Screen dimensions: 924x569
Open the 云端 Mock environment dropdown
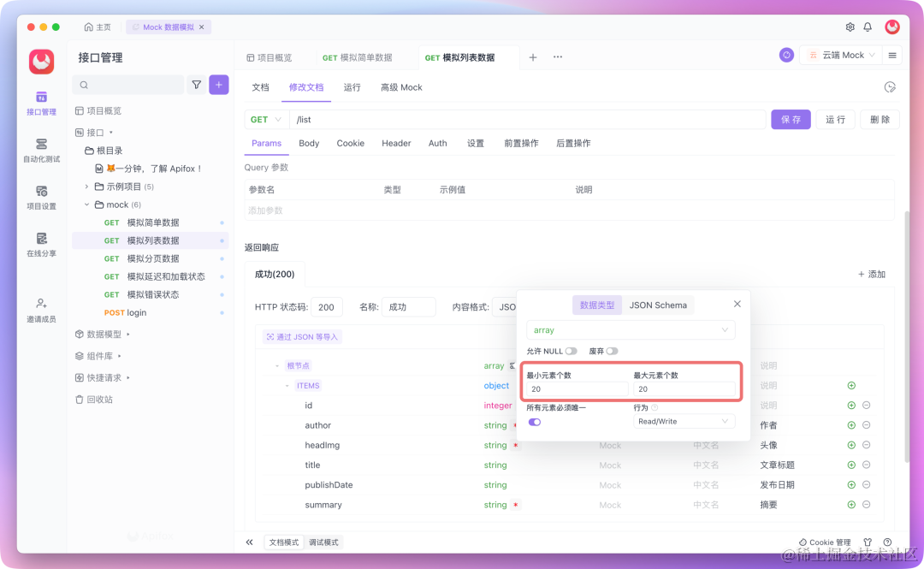click(x=841, y=55)
